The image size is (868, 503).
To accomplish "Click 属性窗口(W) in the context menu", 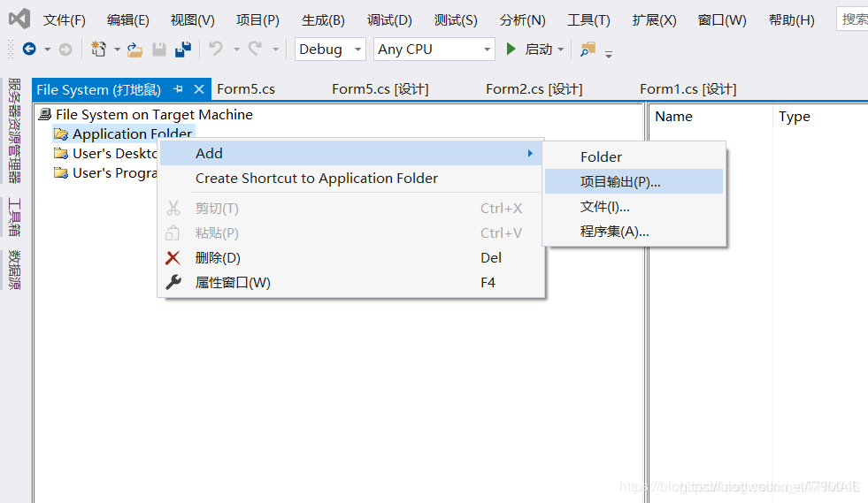I will [350, 283].
